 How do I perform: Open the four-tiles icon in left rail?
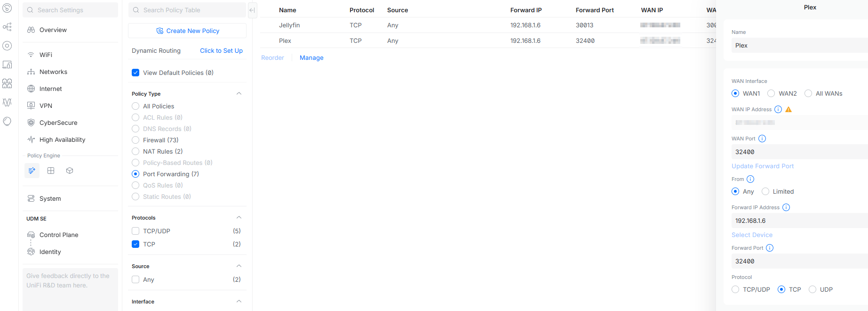(7, 83)
